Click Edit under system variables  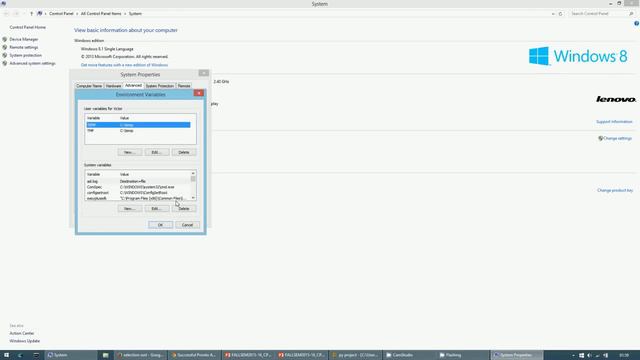[157, 209]
